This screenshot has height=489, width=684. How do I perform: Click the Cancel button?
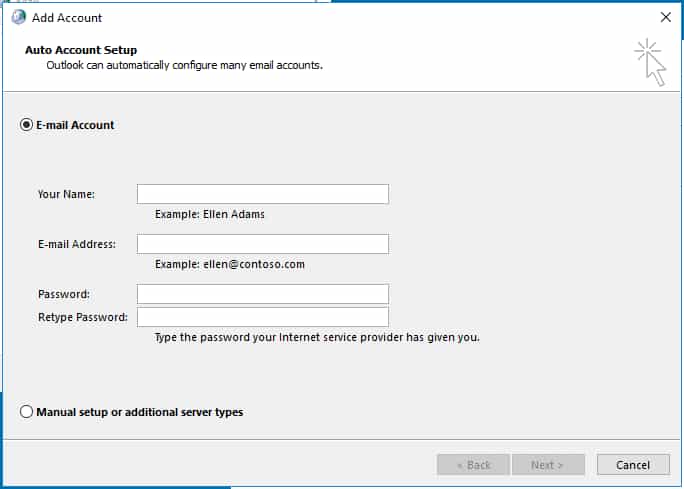tap(633, 465)
